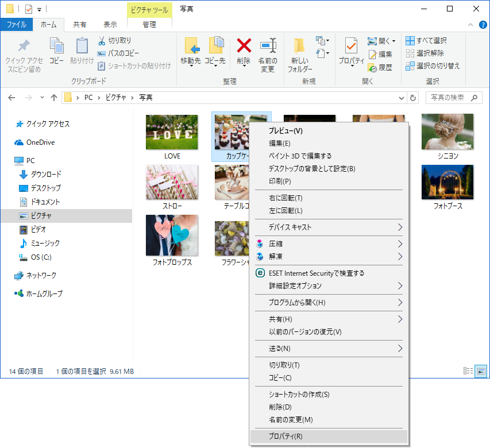Open the address bar history dropdown
Image resolution: width=490 pixels, height=448 pixels.
click(402, 98)
